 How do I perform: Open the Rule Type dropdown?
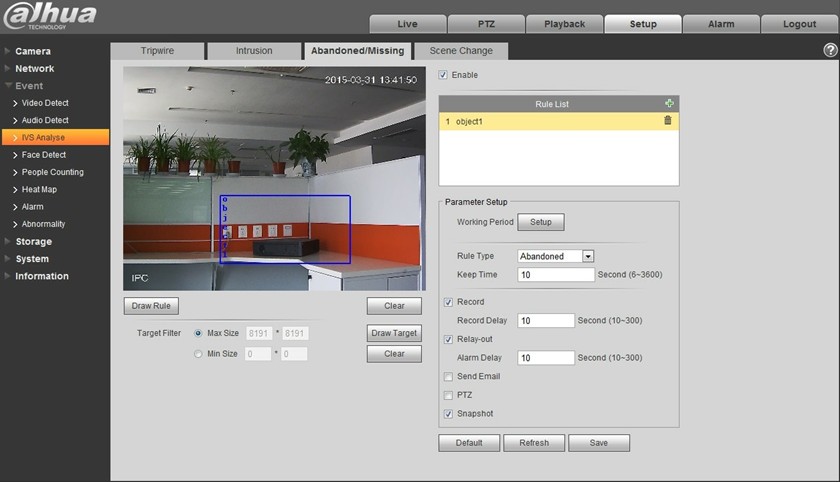587,256
